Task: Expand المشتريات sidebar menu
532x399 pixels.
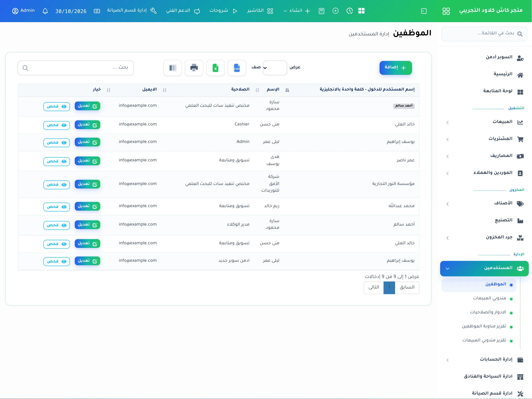Action: pyautogui.click(x=484, y=139)
